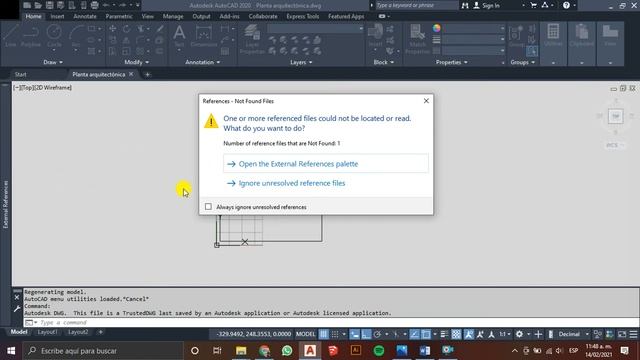The width and height of the screenshot is (640, 360).
Task: Click Sign In
Action: pos(486,5)
